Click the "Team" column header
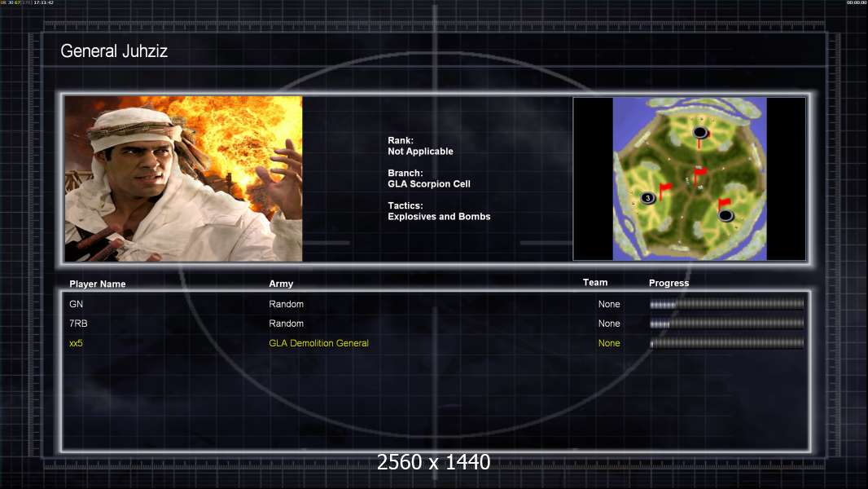This screenshot has width=868, height=489. coord(595,283)
